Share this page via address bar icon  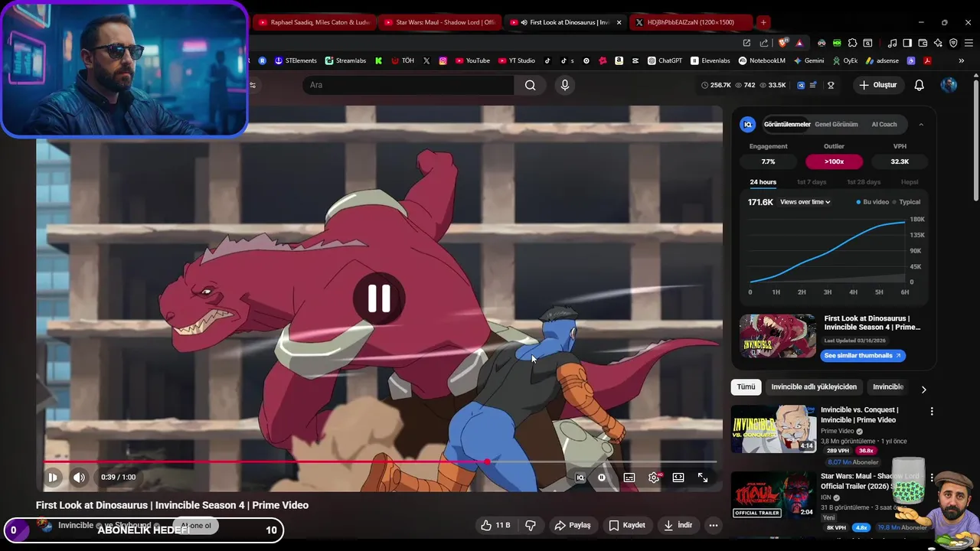(x=764, y=43)
